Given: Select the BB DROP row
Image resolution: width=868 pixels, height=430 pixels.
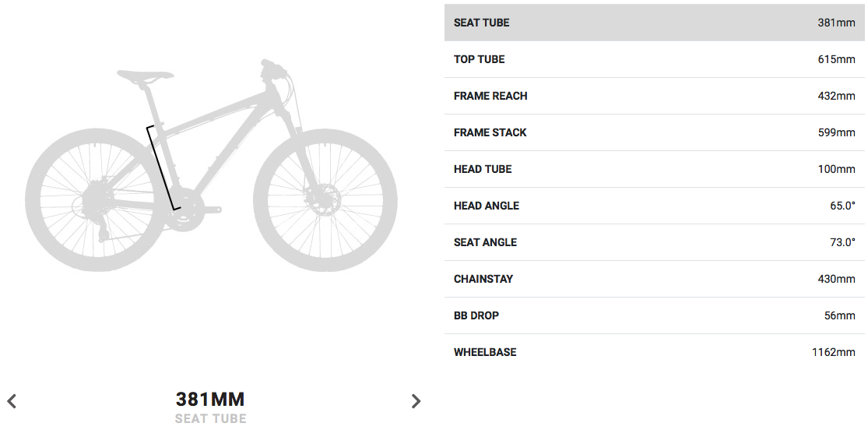Looking at the screenshot, I should pos(655,315).
